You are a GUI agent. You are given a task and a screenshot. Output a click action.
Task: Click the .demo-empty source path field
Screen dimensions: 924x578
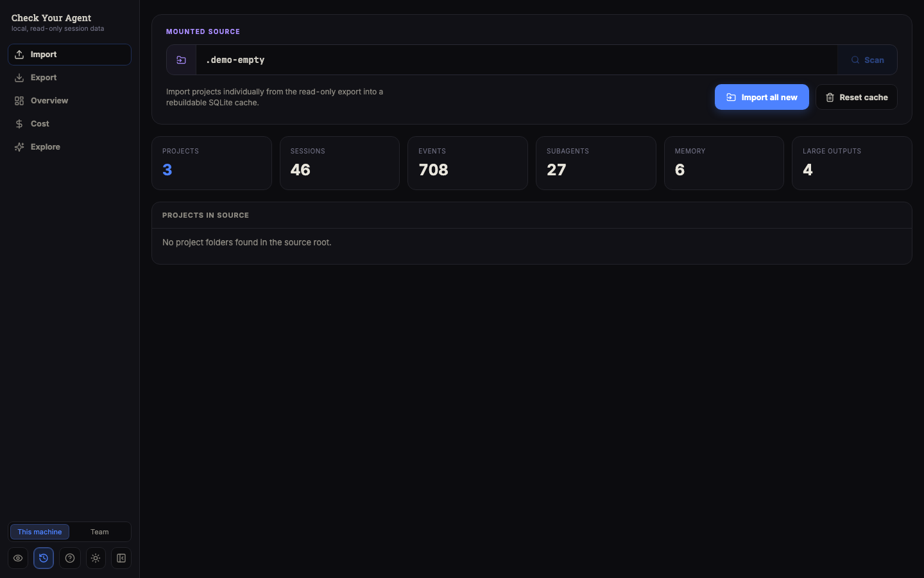[x=517, y=60]
